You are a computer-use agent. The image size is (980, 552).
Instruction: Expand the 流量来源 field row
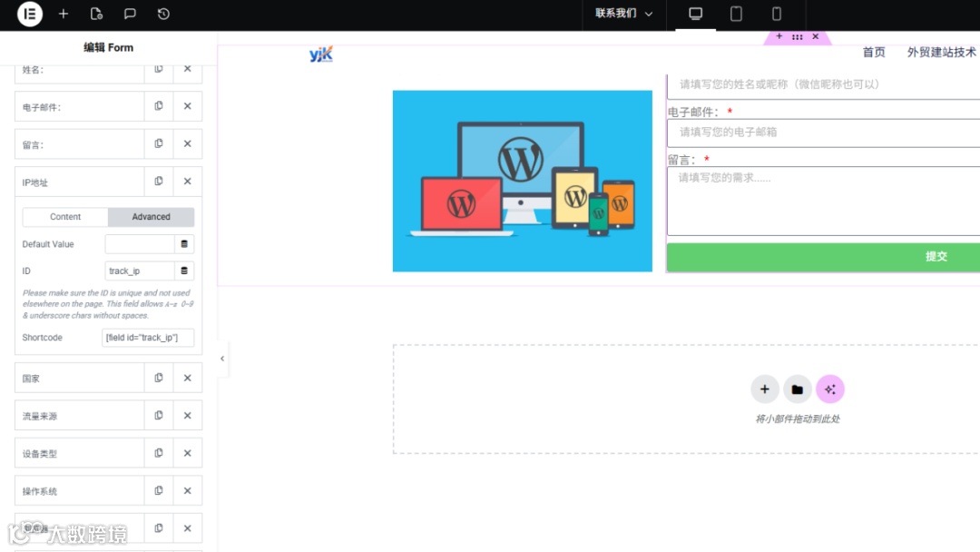click(x=79, y=416)
